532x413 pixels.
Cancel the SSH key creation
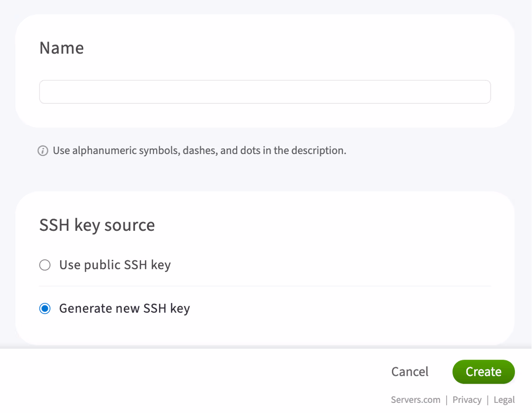tap(410, 372)
